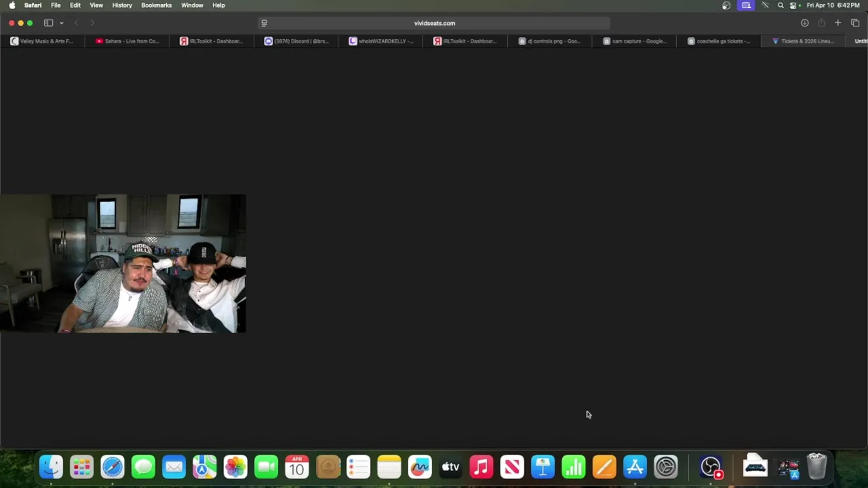Image resolution: width=868 pixels, height=488 pixels.
Task: Open the File menu
Action: point(56,5)
